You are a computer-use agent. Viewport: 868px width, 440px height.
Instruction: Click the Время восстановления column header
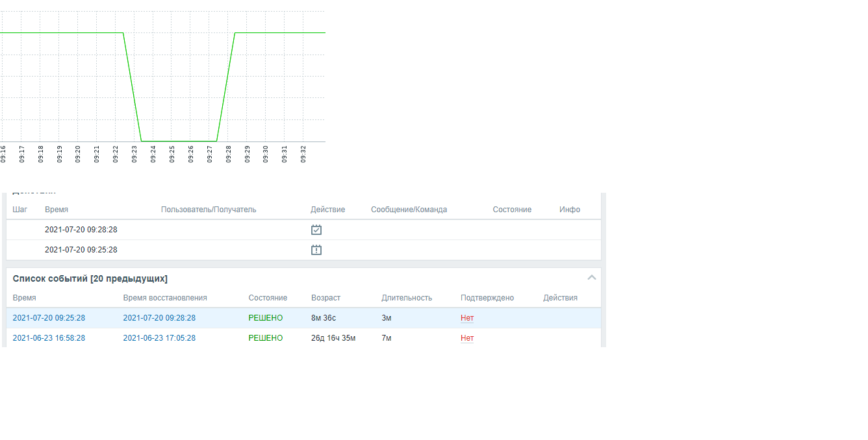point(165,298)
